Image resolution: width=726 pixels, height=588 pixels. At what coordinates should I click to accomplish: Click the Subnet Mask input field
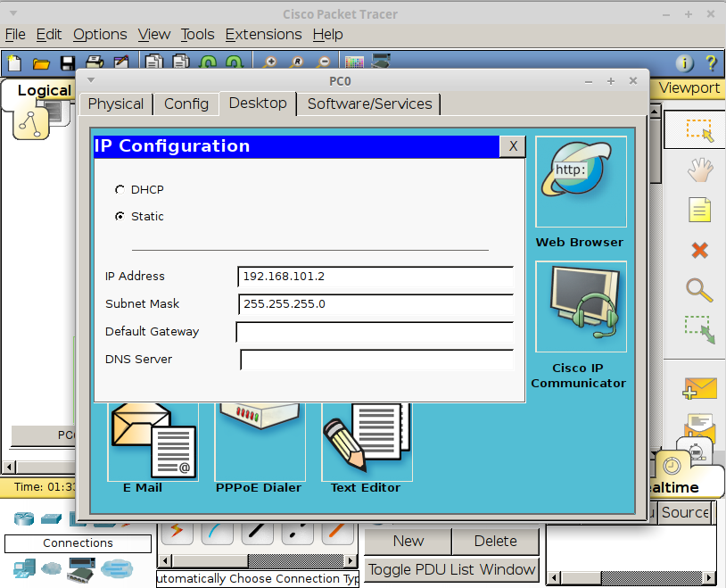(x=375, y=304)
